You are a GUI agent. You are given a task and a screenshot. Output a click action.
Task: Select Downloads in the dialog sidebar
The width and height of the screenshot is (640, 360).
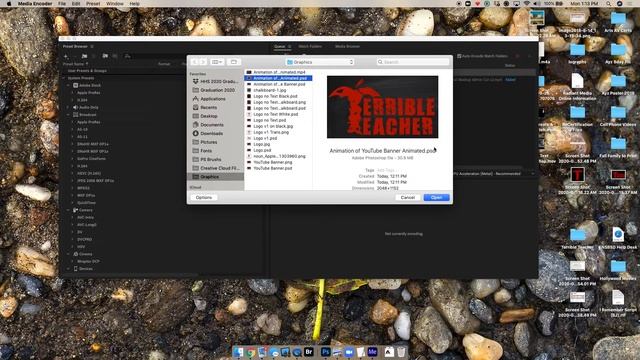tap(211, 133)
